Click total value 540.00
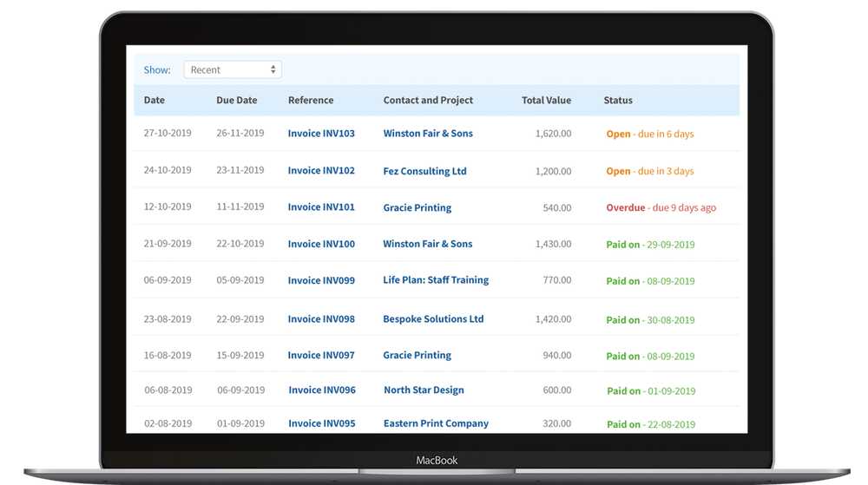This screenshot has width=868, height=485. (557, 207)
